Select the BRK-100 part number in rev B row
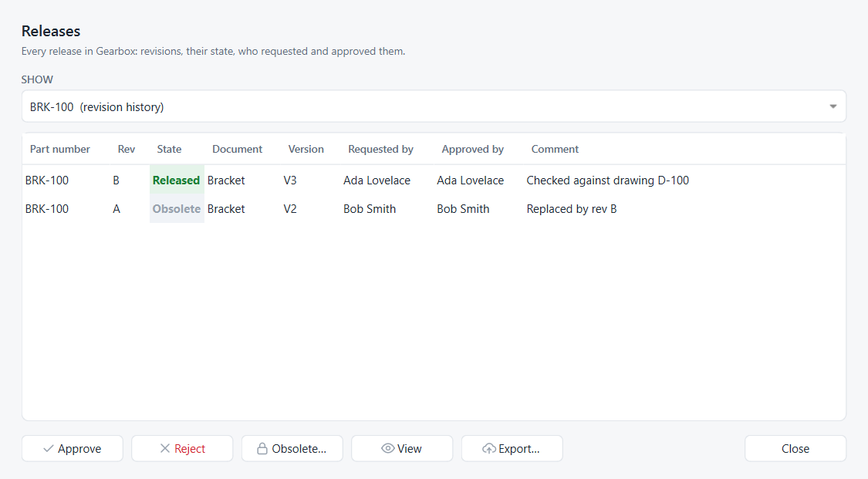 [x=47, y=180]
